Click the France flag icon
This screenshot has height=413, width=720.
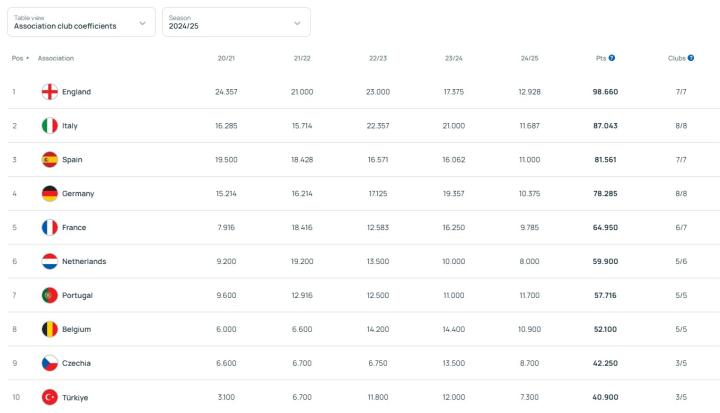coord(49,228)
